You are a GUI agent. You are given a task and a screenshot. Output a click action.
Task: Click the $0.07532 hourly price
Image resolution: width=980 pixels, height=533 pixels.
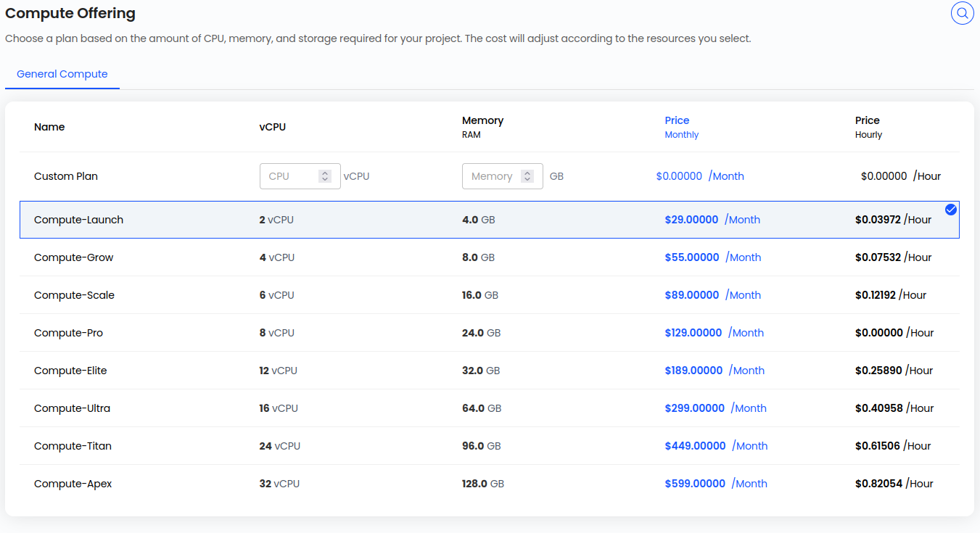tap(878, 257)
